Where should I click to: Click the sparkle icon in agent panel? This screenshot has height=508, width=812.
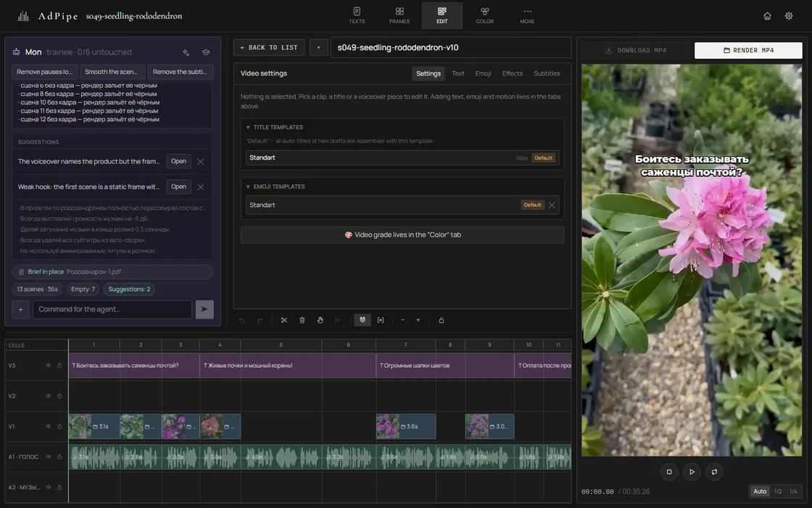click(x=186, y=52)
